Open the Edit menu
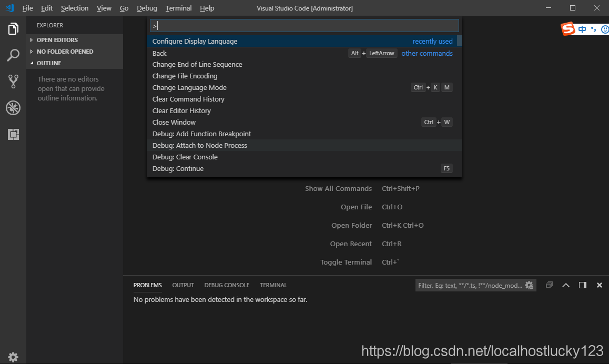Screen dimensions: 609x364 coord(47,8)
